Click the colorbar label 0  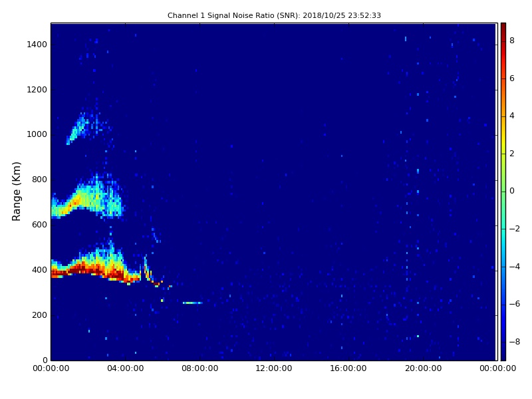[512, 191]
